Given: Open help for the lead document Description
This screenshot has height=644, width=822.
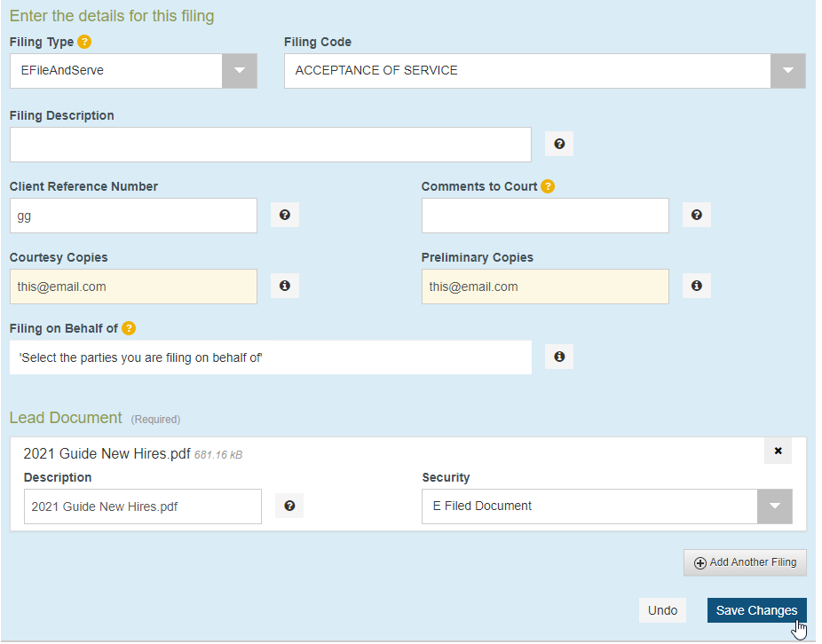Looking at the screenshot, I should pyautogui.click(x=288, y=505).
